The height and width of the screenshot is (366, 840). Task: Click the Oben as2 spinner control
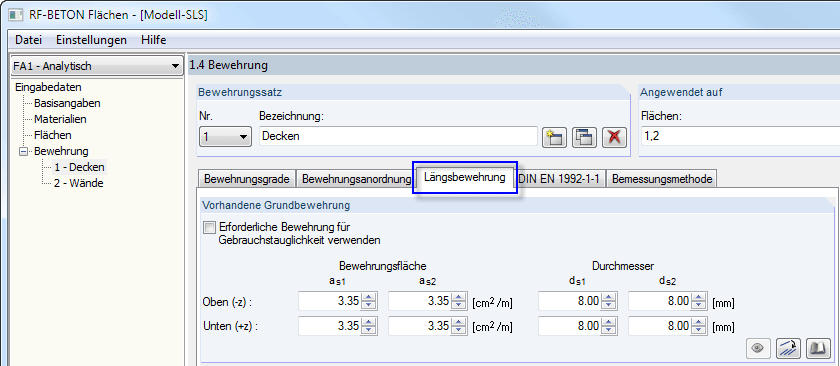[458, 302]
